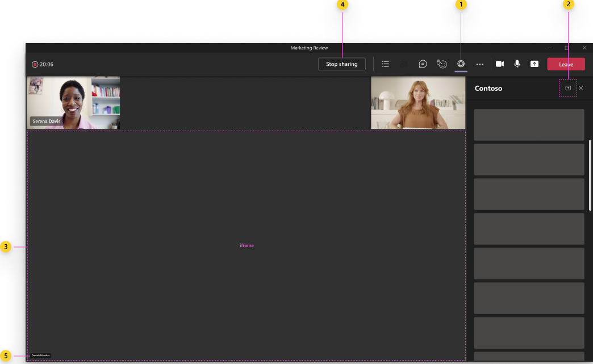Image resolution: width=593 pixels, height=364 pixels.
Task: Click the 20:06 meeting timer
Action: [x=47, y=64]
